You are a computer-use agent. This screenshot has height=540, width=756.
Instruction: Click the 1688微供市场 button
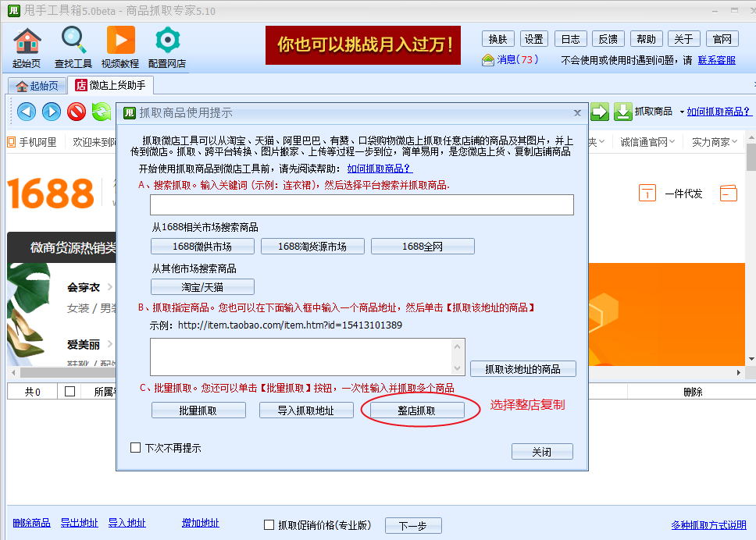(x=202, y=246)
